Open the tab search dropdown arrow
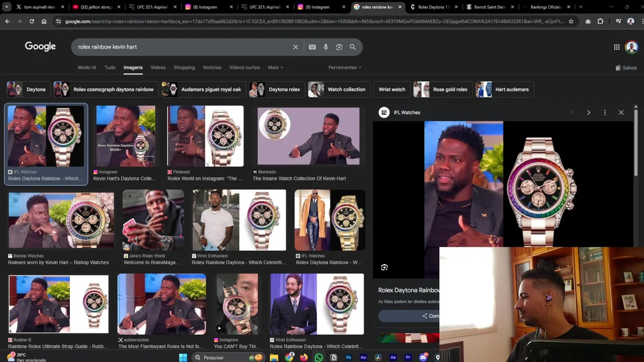The image size is (644, 362). (x=7, y=7)
